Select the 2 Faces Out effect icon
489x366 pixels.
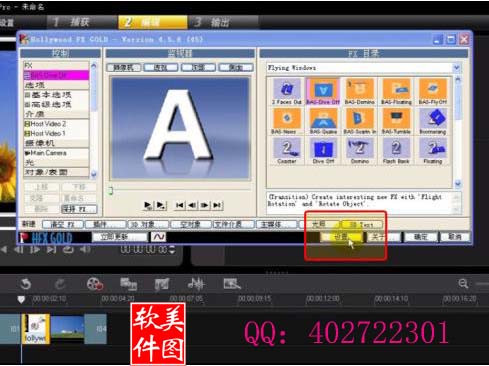click(287, 91)
